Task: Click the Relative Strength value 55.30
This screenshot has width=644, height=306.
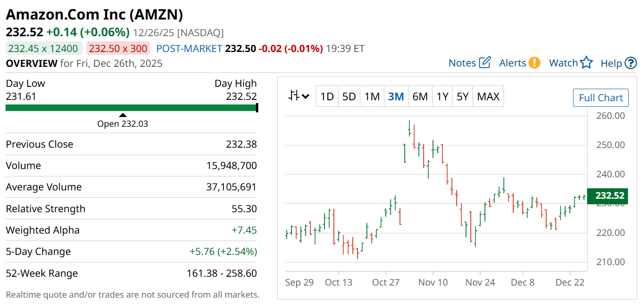Action: click(244, 208)
